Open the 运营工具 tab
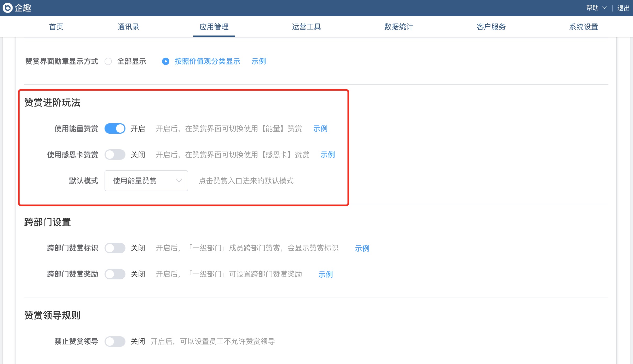This screenshot has height=364, width=633. [306, 27]
